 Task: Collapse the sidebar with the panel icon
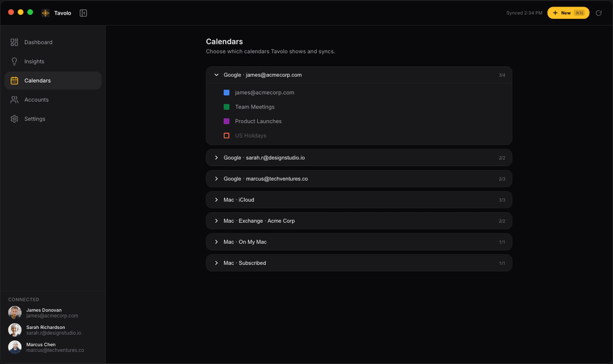point(83,13)
